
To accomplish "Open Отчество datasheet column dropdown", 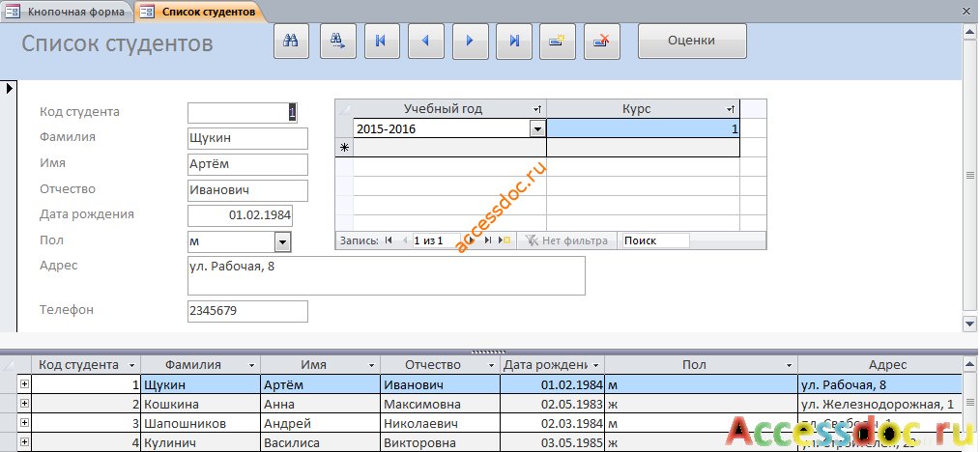I will (x=491, y=366).
